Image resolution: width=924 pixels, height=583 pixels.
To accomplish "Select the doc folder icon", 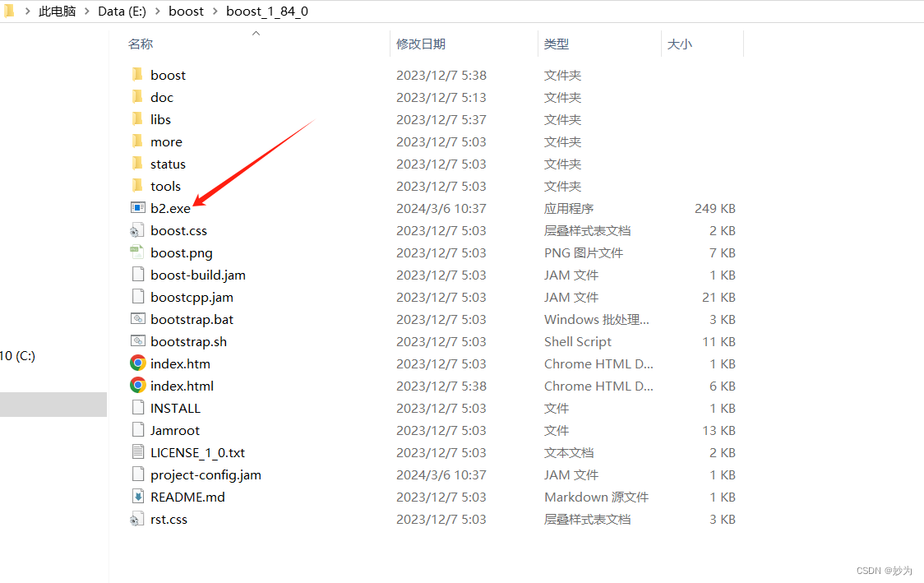I will tap(137, 97).
